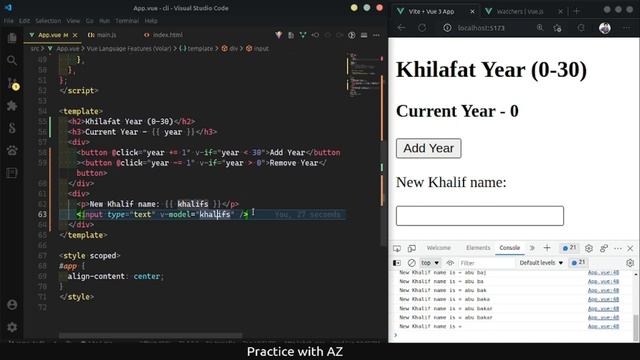Add a new DevTools tool with plus
This screenshot has width=640, height=360.
click(x=547, y=248)
